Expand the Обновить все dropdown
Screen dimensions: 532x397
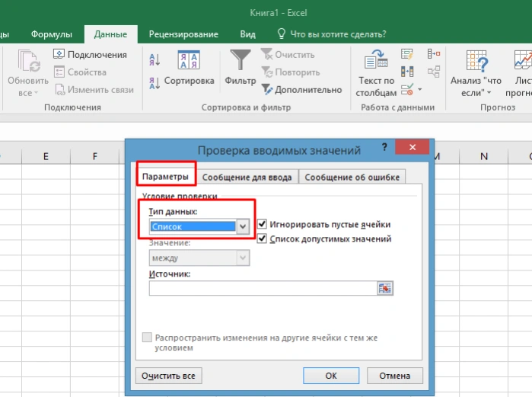(x=28, y=93)
